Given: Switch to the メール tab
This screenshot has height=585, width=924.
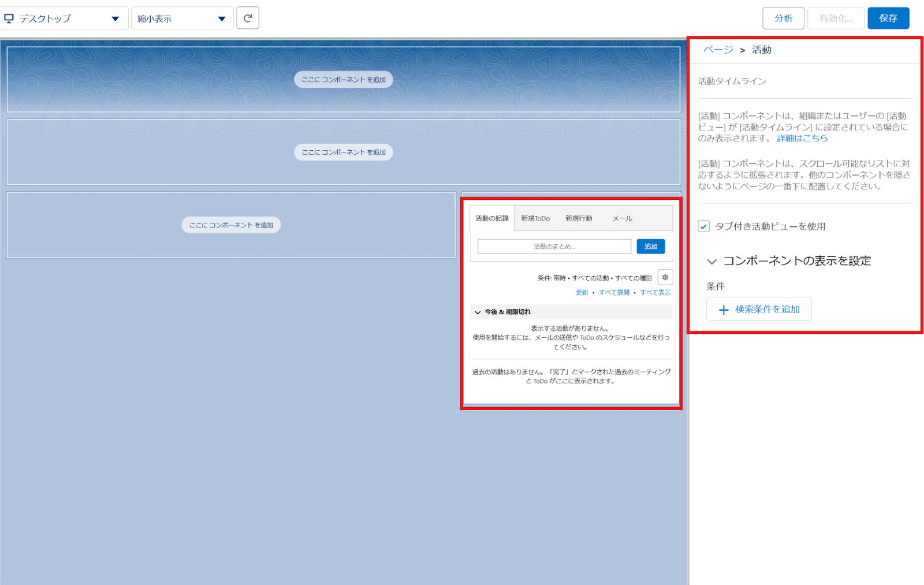Looking at the screenshot, I should coord(622,218).
